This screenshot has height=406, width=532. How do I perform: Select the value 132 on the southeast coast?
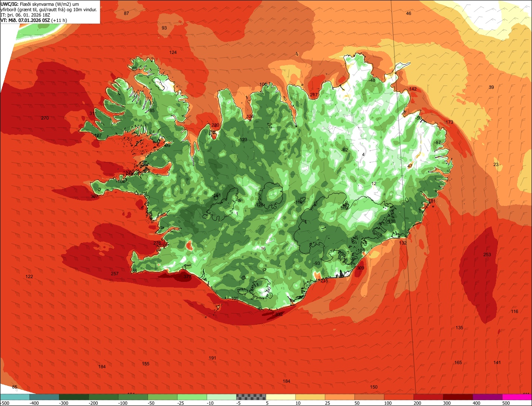[x=403, y=243]
